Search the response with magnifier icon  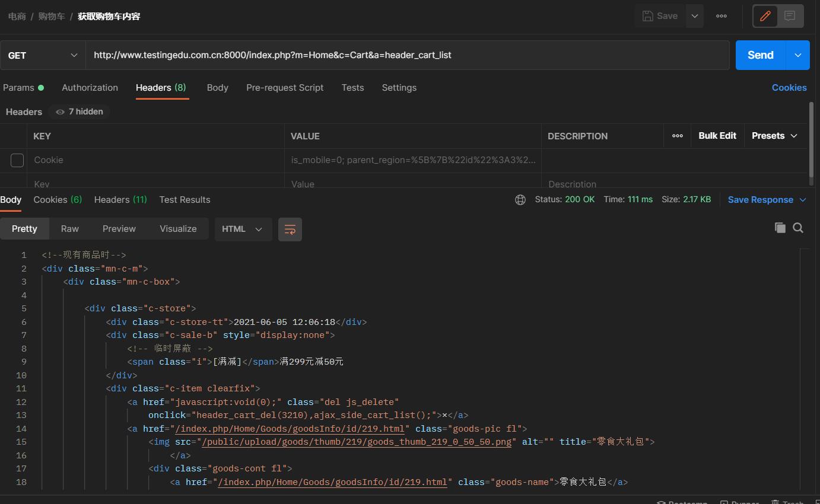798,228
